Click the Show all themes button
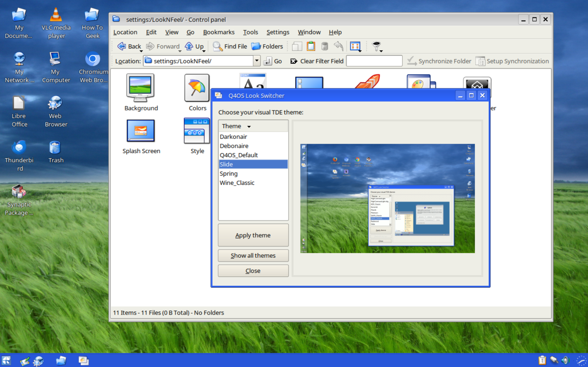The height and width of the screenshot is (367, 588). tap(253, 255)
